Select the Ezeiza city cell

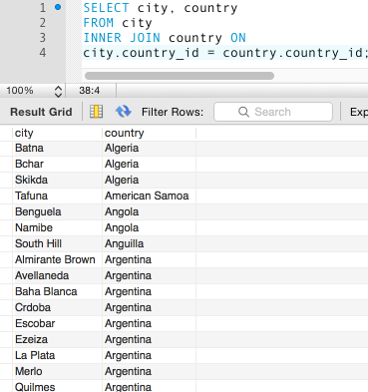click(57, 339)
